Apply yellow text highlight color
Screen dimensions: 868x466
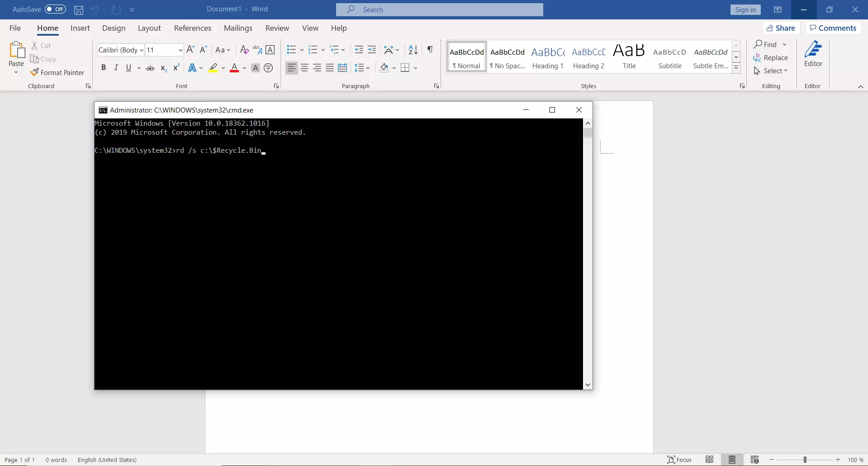click(x=213, y=68)
